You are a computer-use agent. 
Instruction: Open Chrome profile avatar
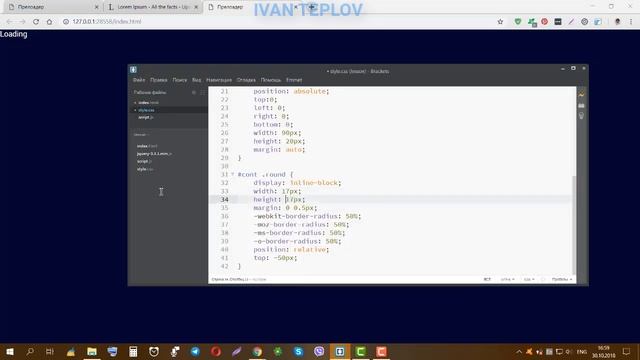pyautogui.click(x=618, y=22)
